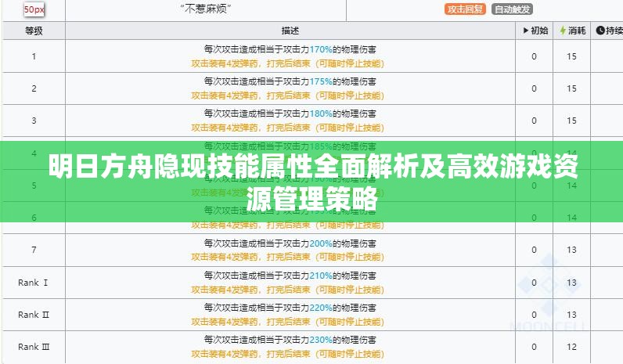Click the cost value 13 in Rank I row
This screenshot has height=364, width=623.
point(571,283)
